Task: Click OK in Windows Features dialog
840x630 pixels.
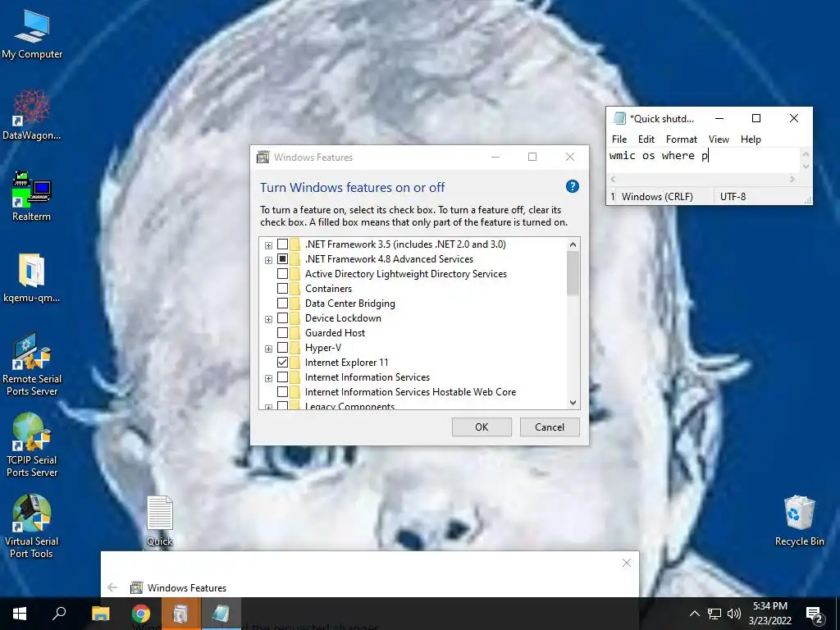Action: point(482,427)
